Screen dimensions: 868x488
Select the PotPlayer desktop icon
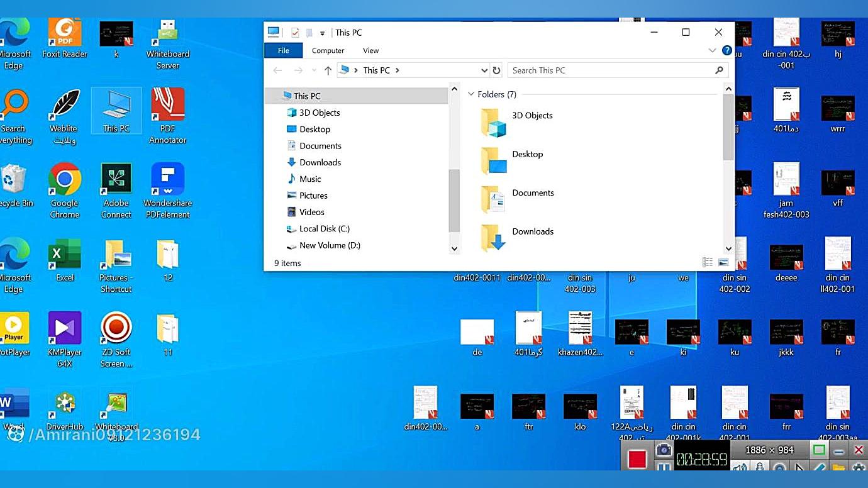pyautogui.click(x=14, y=335)
